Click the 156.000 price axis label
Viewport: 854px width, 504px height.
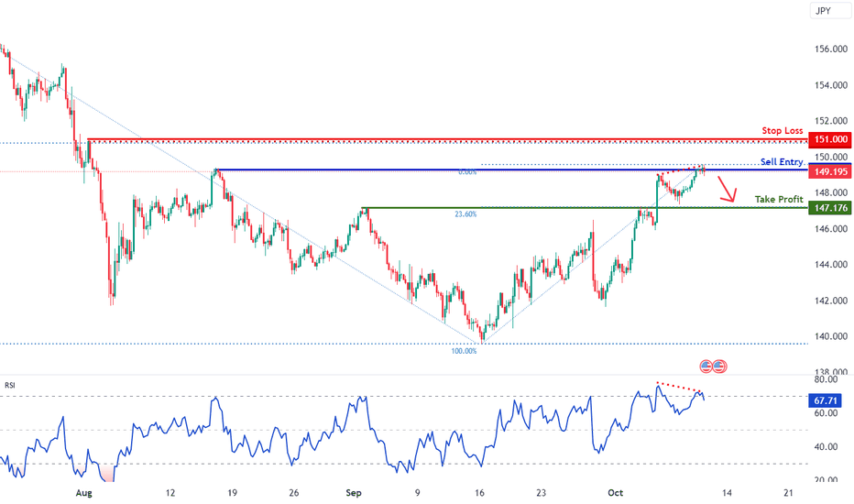pos(830,49)
